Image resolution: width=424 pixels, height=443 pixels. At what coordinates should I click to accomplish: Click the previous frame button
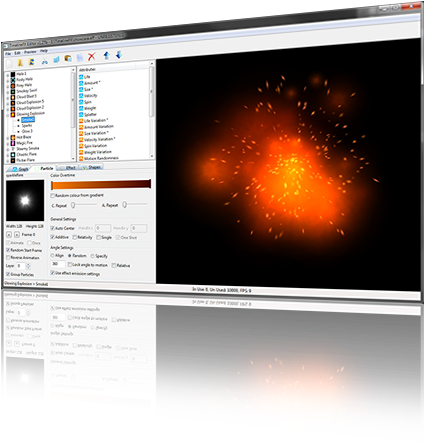pyautogui.click(x=9, y=235)
